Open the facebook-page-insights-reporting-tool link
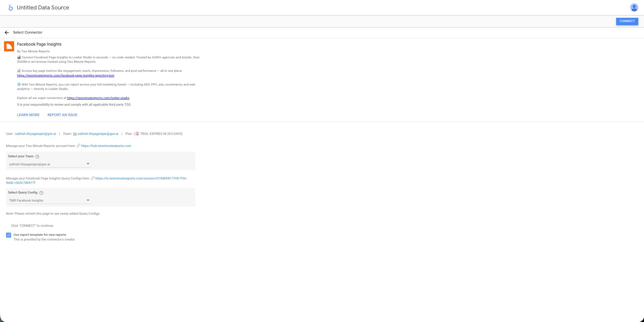Viewport: 644px width, 322px height. click(x=66, y=75)
